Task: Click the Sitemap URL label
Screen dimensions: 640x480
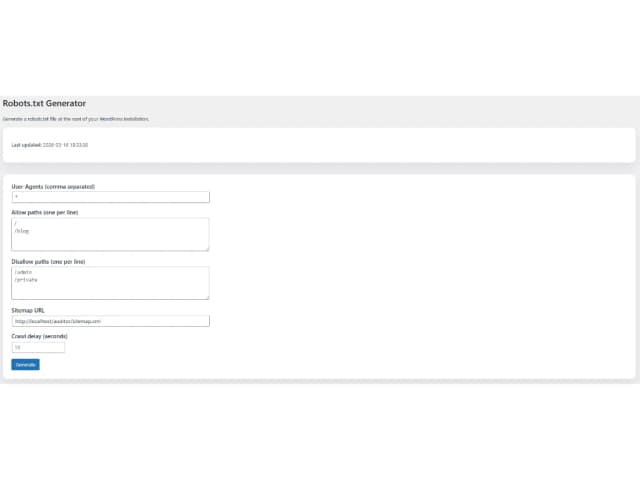Action: point(28,311)
